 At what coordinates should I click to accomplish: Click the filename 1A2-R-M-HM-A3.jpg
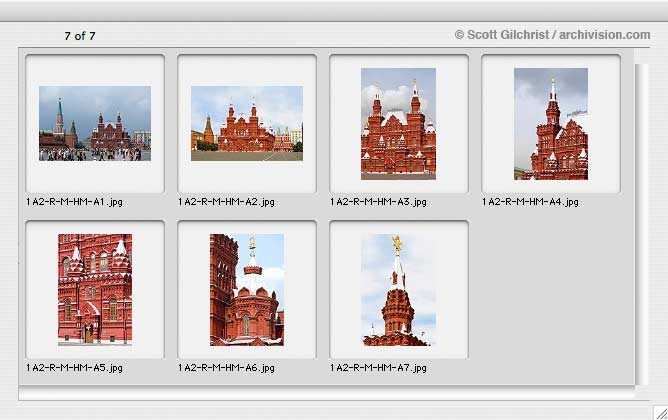[x=378, y=202]
